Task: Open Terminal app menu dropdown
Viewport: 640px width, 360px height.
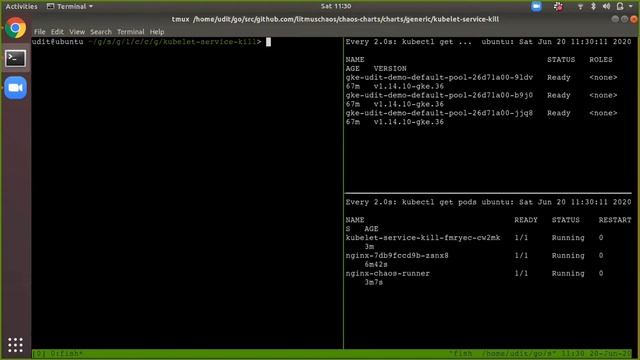Action: (70, 6)
